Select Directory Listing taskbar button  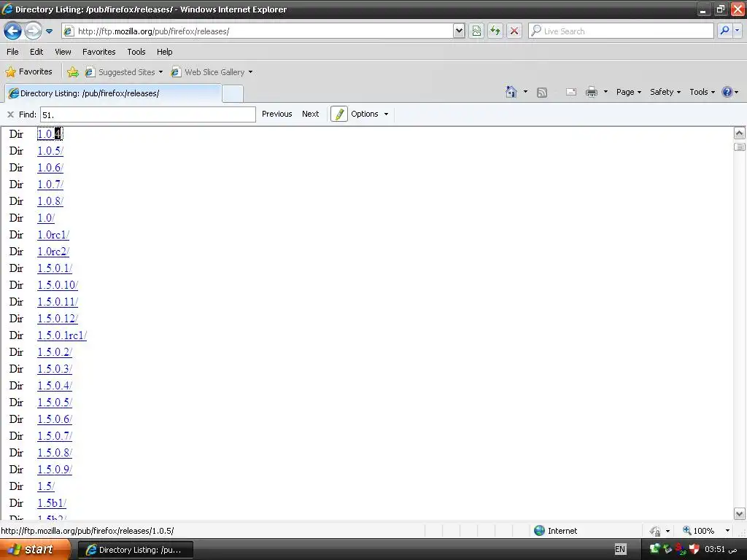135,550
